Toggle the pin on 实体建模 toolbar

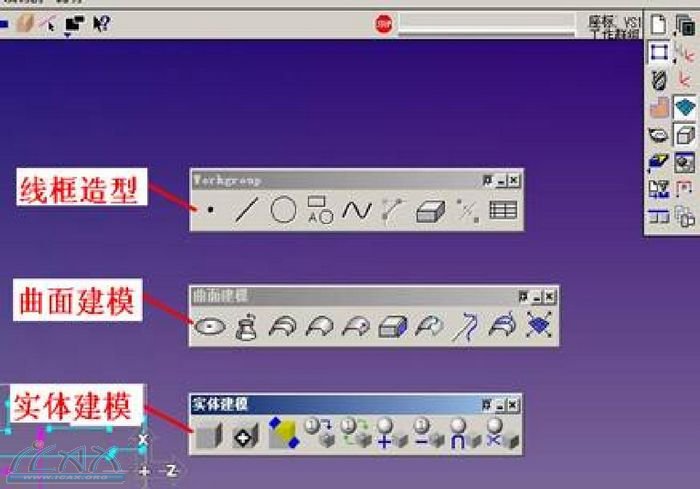point(486,405)
